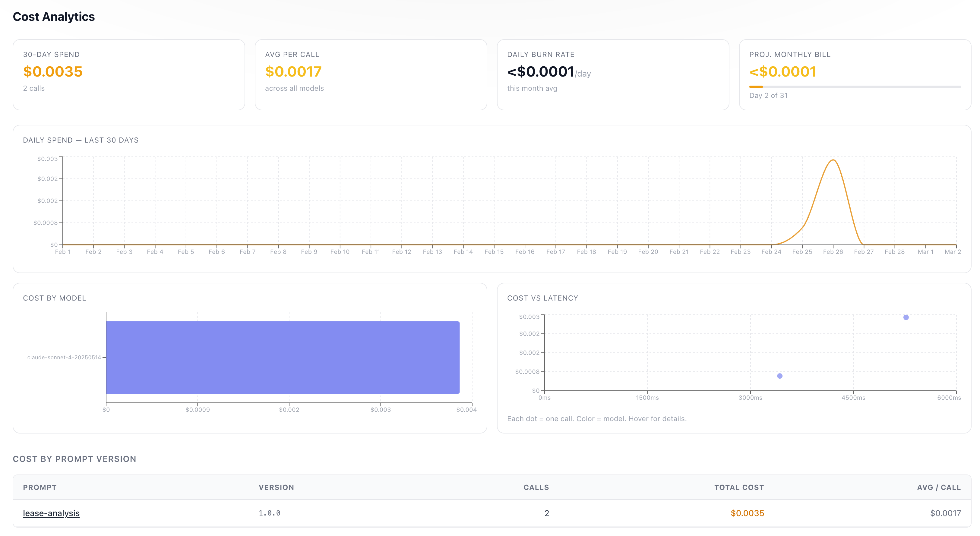Click the Cost Analytics page heading
The height and width of the screenshot is (536, 980).
point(54,16)
